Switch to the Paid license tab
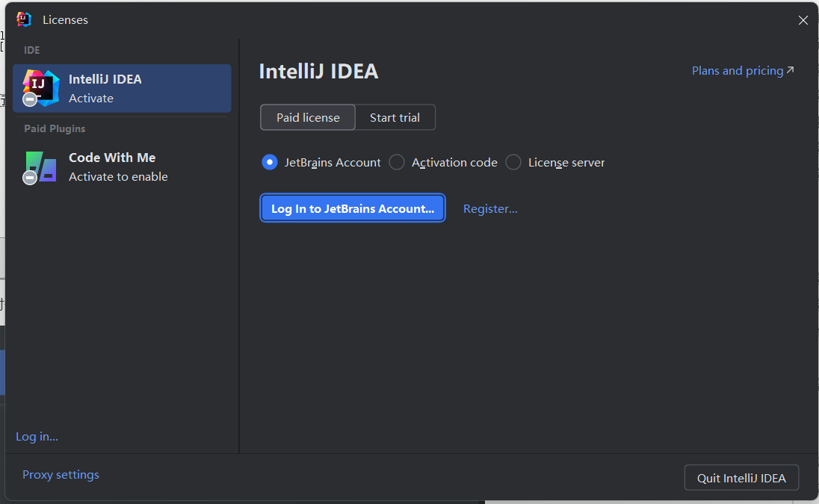The width and height of the screenshot is (819, 504). pyautogui.click(x=308, y=117)
